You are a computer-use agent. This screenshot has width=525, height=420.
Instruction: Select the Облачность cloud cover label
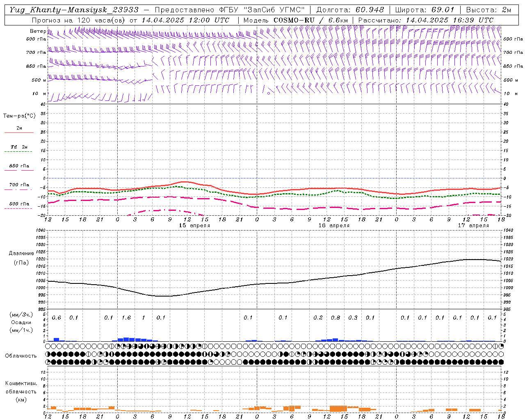point(21,356)
